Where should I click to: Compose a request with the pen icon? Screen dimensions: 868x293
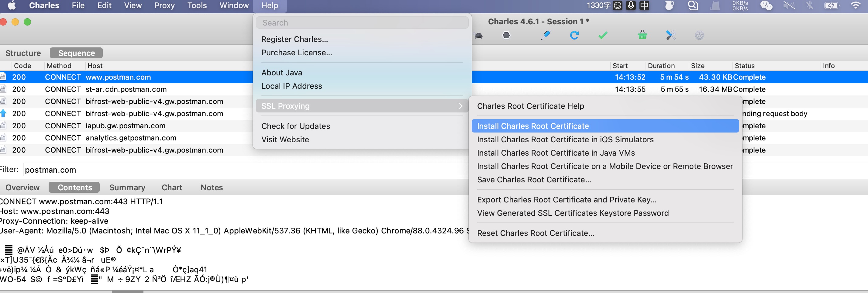[546, 35]
